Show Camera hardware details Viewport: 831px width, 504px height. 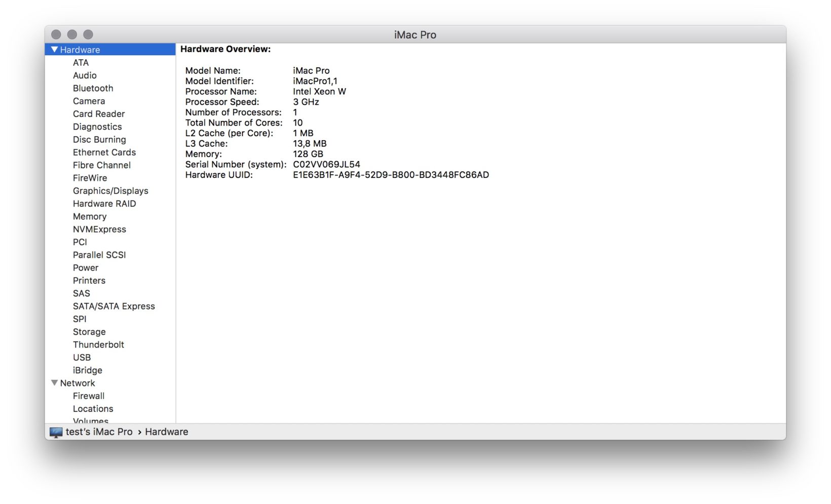tap(89, 101)
